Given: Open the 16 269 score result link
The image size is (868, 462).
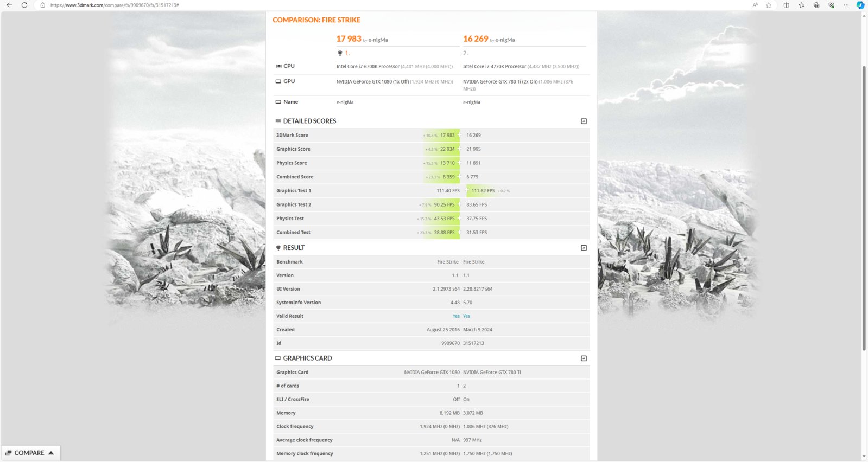Looking at the screenshot, I should [476, 39].
